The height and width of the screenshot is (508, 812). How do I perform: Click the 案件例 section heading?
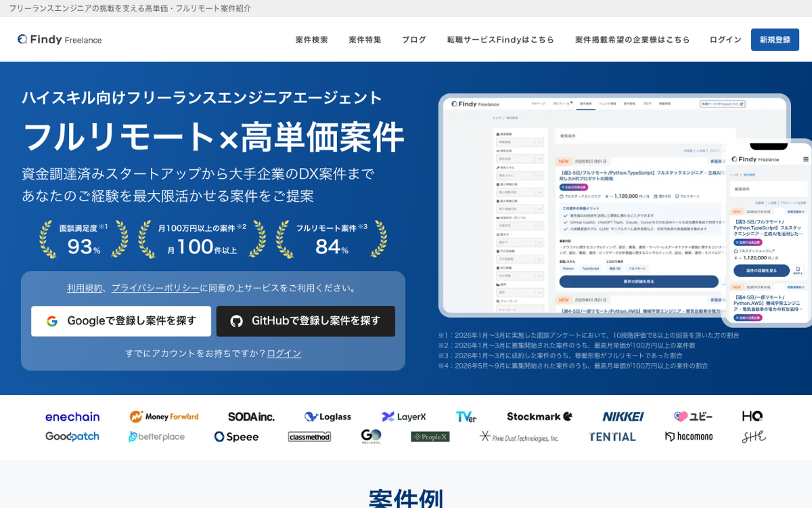(406, 500)
